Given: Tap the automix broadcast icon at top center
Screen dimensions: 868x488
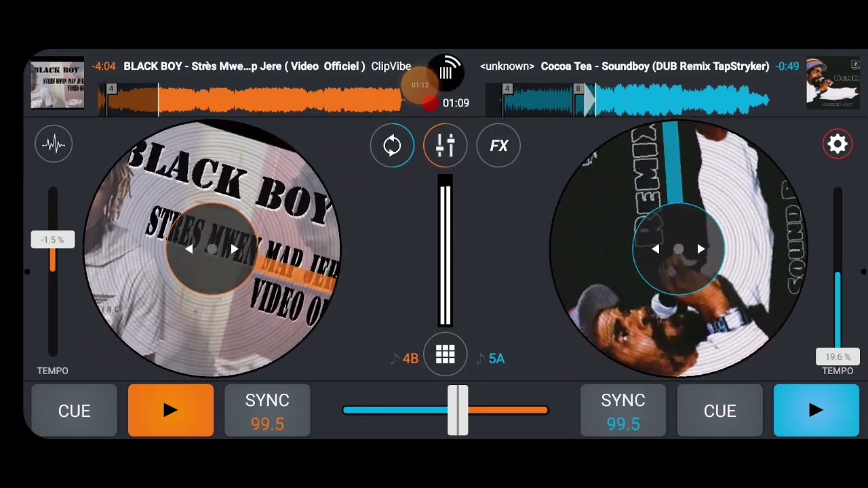Looking at the screenshot, I should (x=446, y=72).
